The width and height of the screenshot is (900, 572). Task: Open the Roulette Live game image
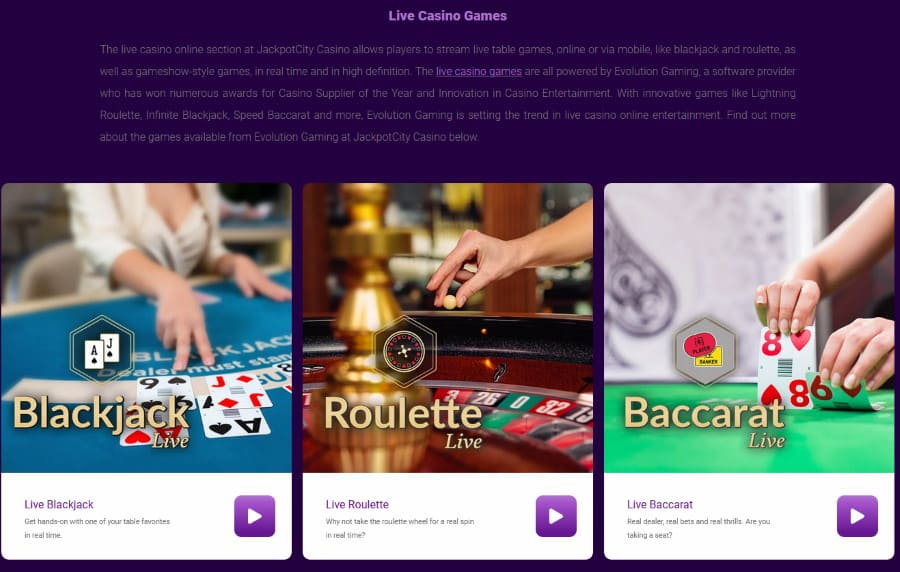click(x=448, y=328)
